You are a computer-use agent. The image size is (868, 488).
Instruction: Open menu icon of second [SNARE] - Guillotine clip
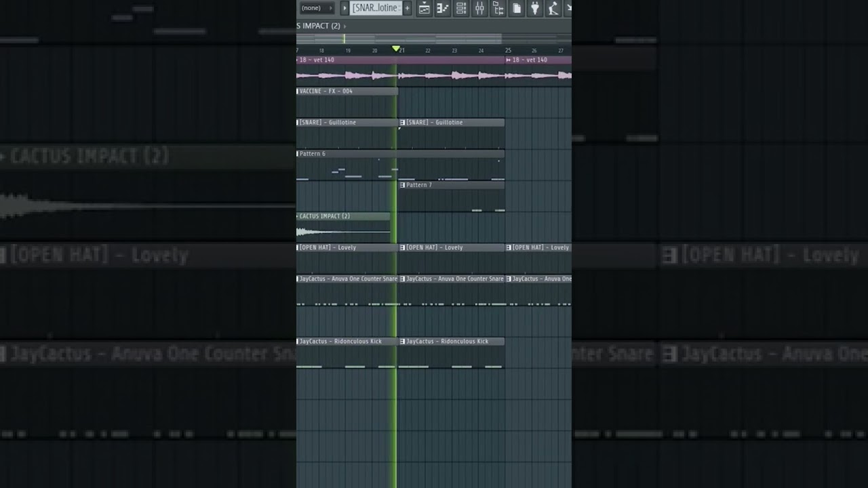point(402,123)
